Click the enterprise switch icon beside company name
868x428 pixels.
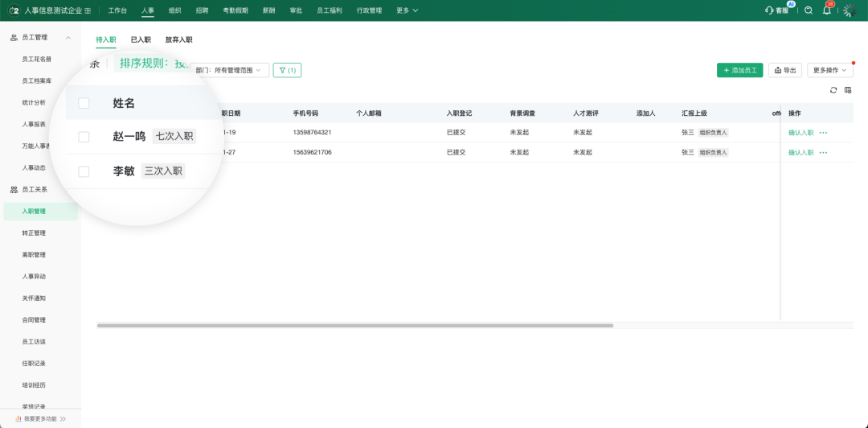click(x=88, y=11)
